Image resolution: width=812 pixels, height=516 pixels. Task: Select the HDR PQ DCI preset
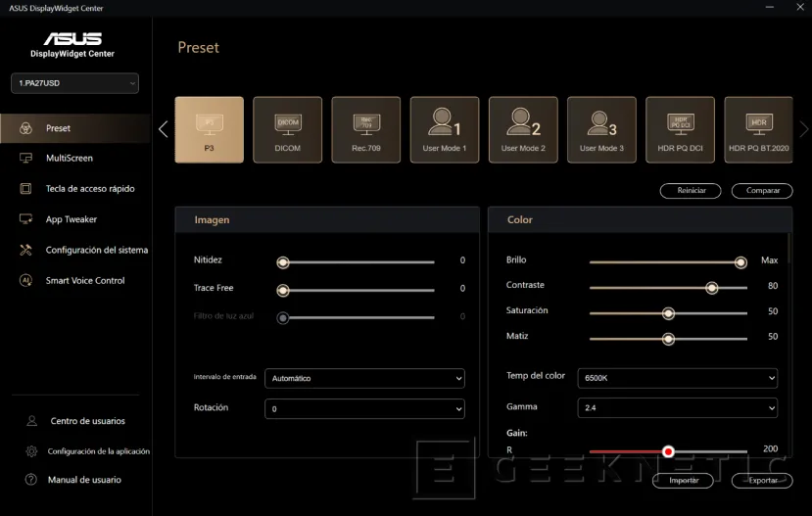coord(680,129)
